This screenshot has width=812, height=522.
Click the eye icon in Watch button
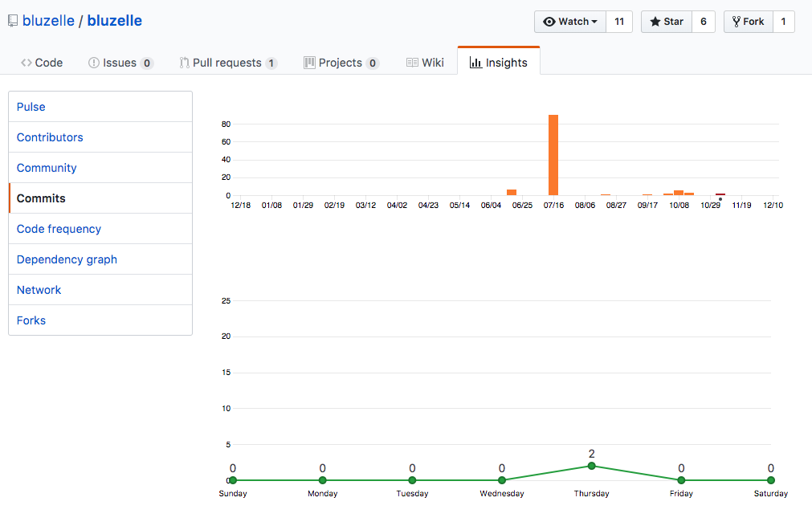pos(549,22)
